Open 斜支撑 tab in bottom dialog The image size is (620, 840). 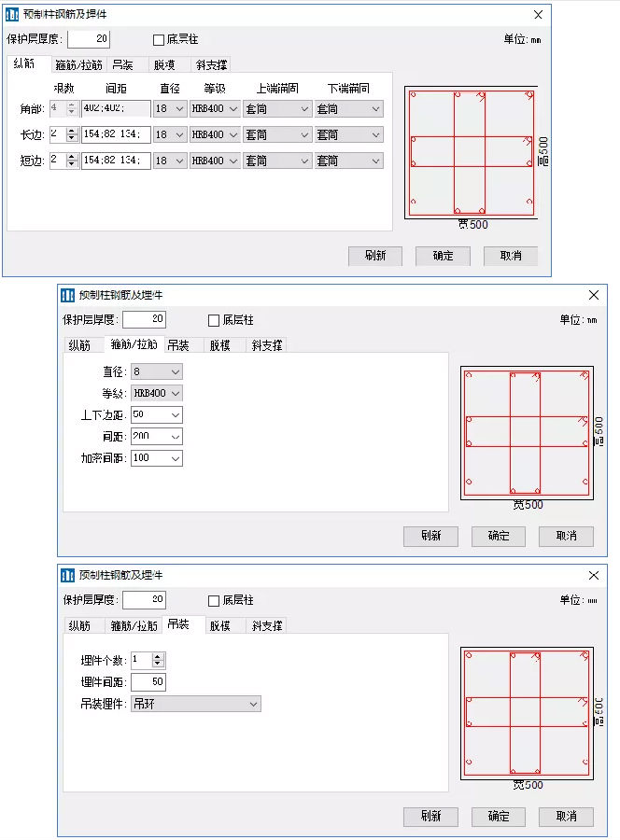point(266,625)
